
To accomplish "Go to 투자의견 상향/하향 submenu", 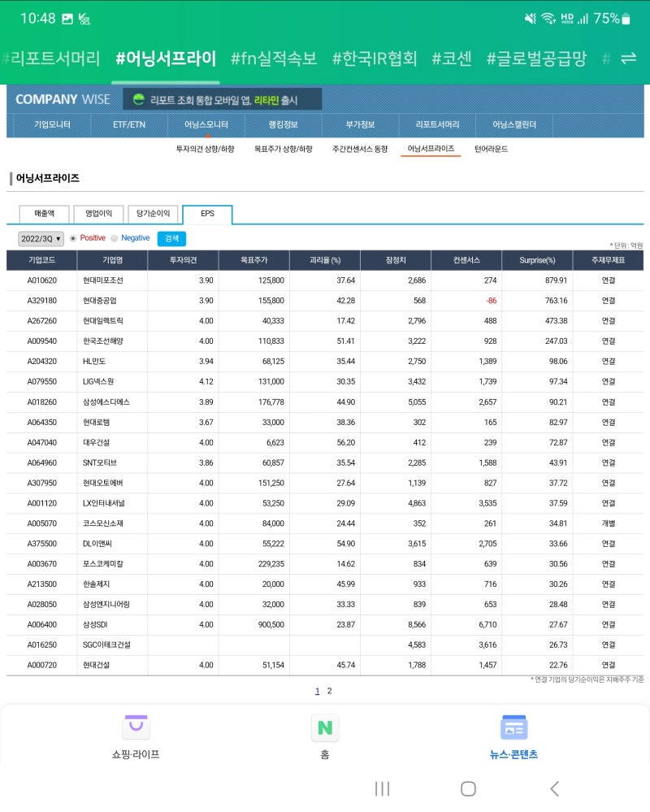I will (205, 149).
